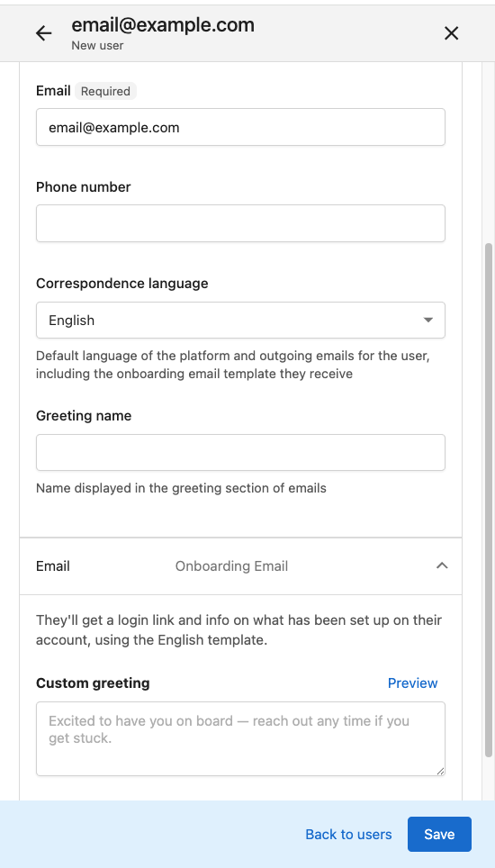This screenshot has height=868, width=495.
Task: Click the Greeting name label
Action: [x=84, y=416]
